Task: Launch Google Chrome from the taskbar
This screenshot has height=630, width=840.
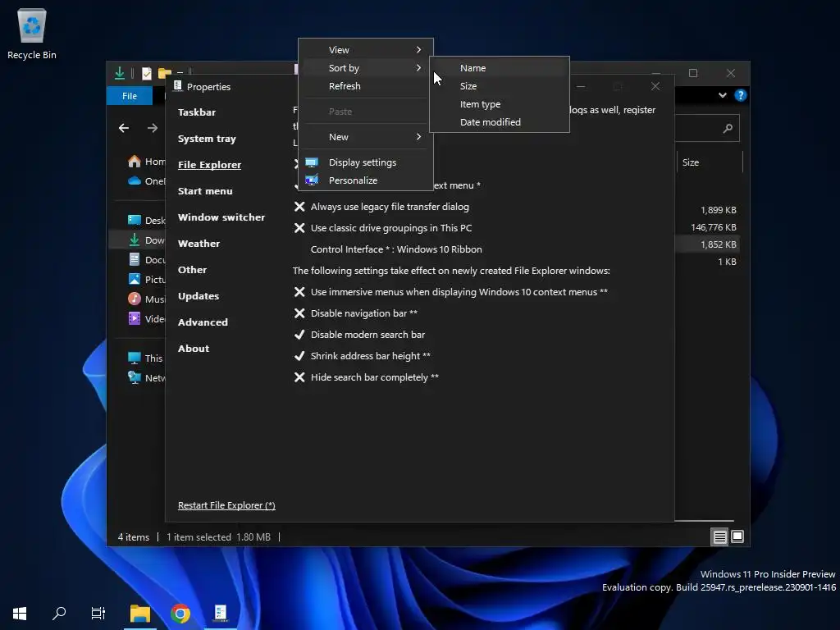Action: point(180,614)
